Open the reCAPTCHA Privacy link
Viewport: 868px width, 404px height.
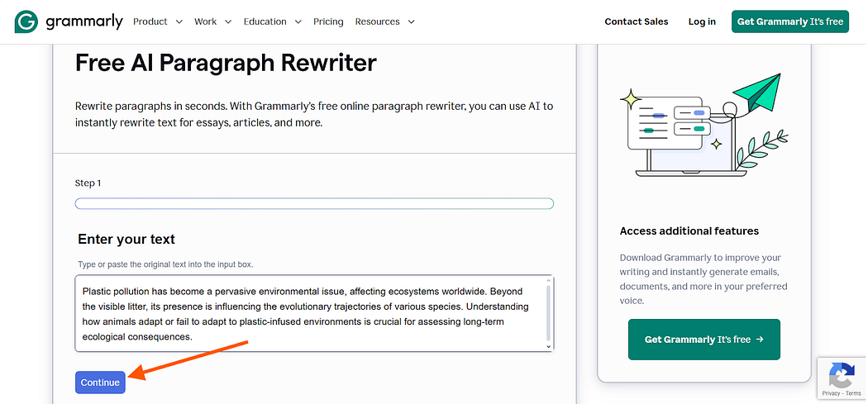tap(831, 393)
